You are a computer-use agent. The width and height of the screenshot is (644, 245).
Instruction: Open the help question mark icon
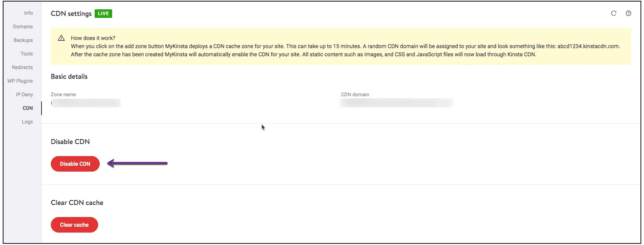coord(628,13)
